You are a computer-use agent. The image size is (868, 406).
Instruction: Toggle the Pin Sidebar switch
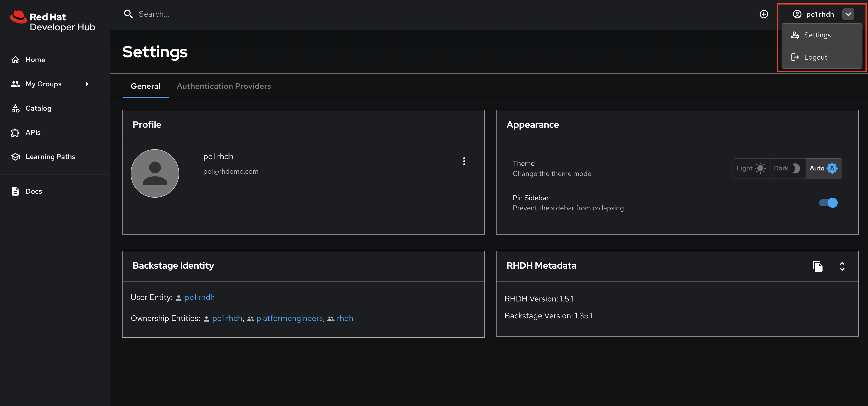pos(828,203)
